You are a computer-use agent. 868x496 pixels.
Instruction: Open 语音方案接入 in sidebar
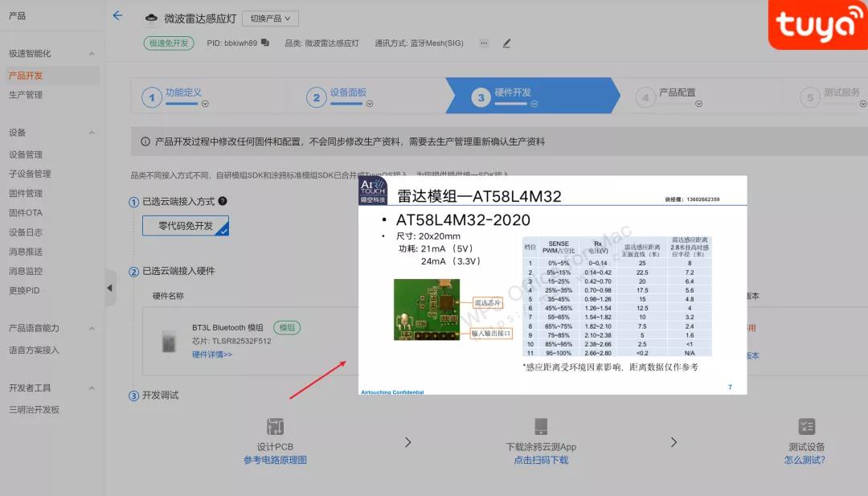click(x=34, y=350)
